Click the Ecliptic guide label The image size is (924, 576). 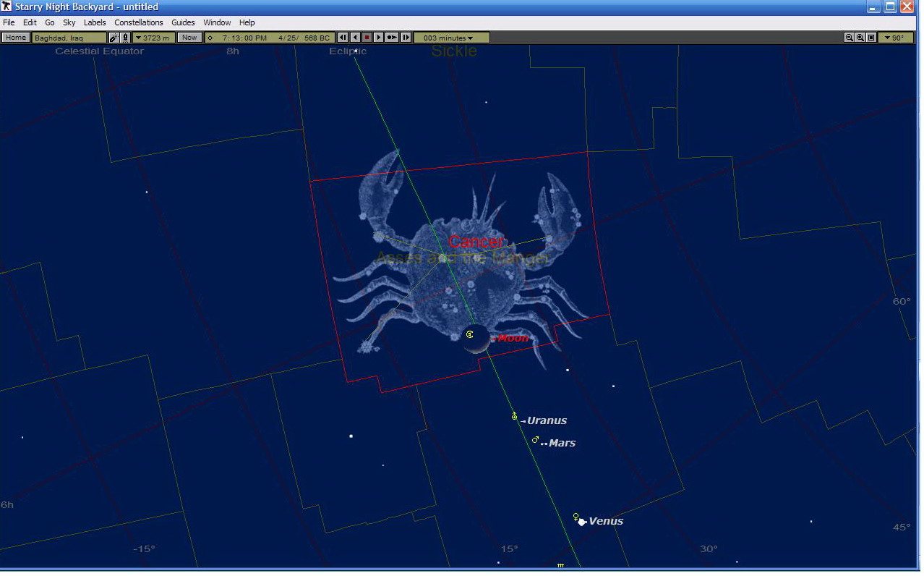click(348, 51)
